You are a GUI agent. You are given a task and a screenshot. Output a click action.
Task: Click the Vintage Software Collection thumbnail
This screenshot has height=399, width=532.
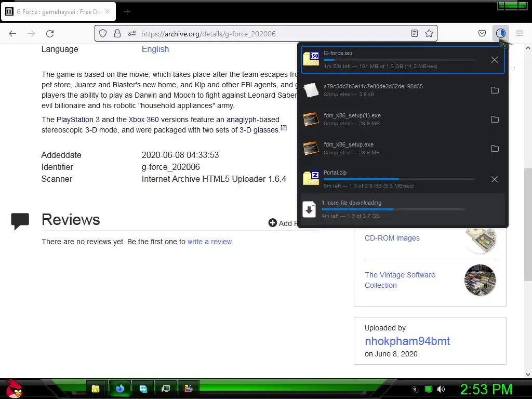tap(480, 280)
